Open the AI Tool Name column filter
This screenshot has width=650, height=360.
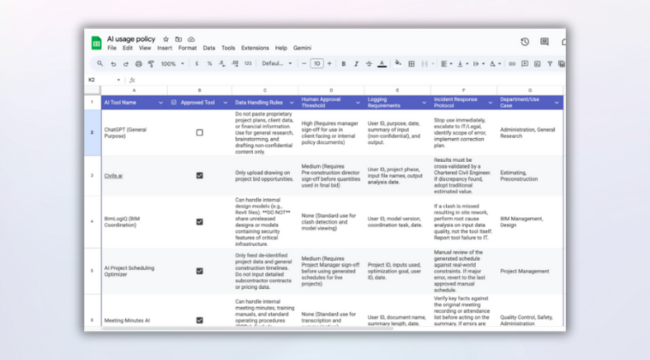click(x=160, y=102)
